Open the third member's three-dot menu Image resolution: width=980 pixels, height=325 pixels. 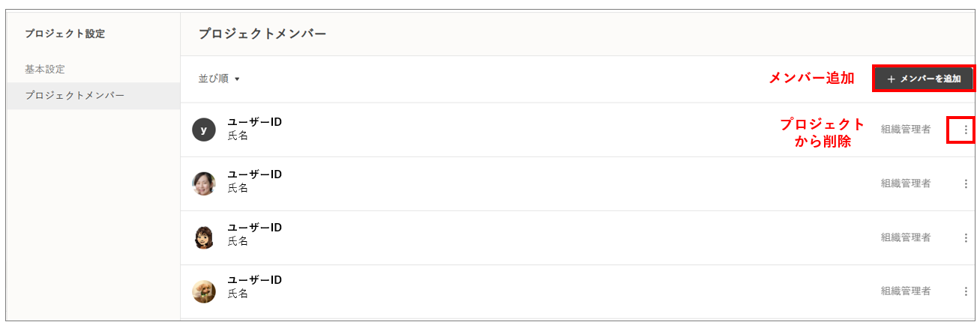click(965, 237)
